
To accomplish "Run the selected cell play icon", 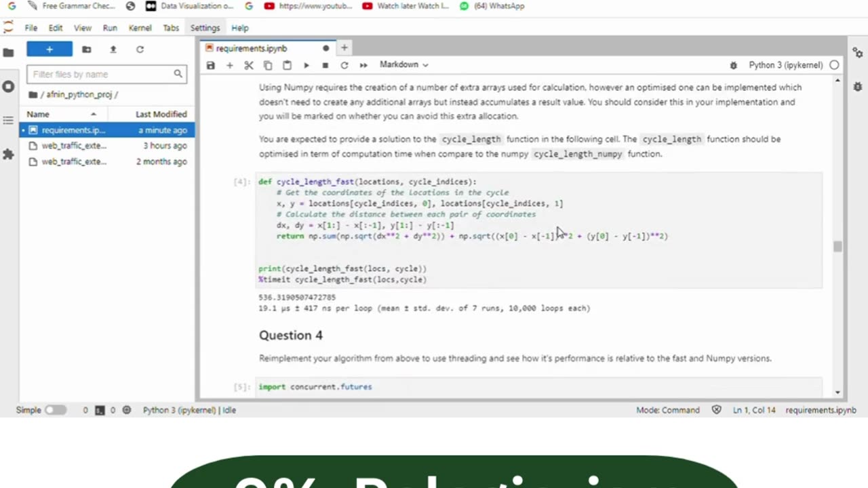I will coord(307,65).
